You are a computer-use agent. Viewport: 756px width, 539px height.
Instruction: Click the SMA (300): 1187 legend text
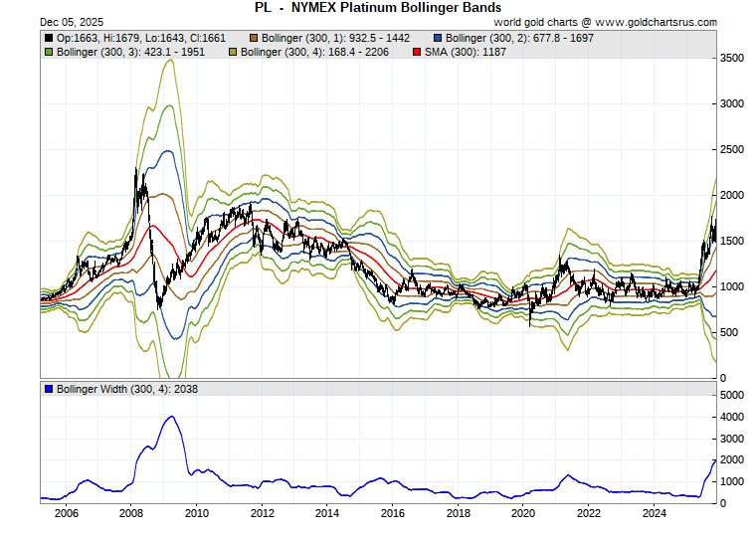click(466, 52)
